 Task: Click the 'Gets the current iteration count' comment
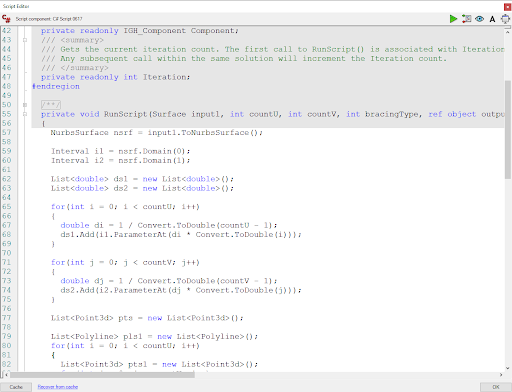(272, 50)
